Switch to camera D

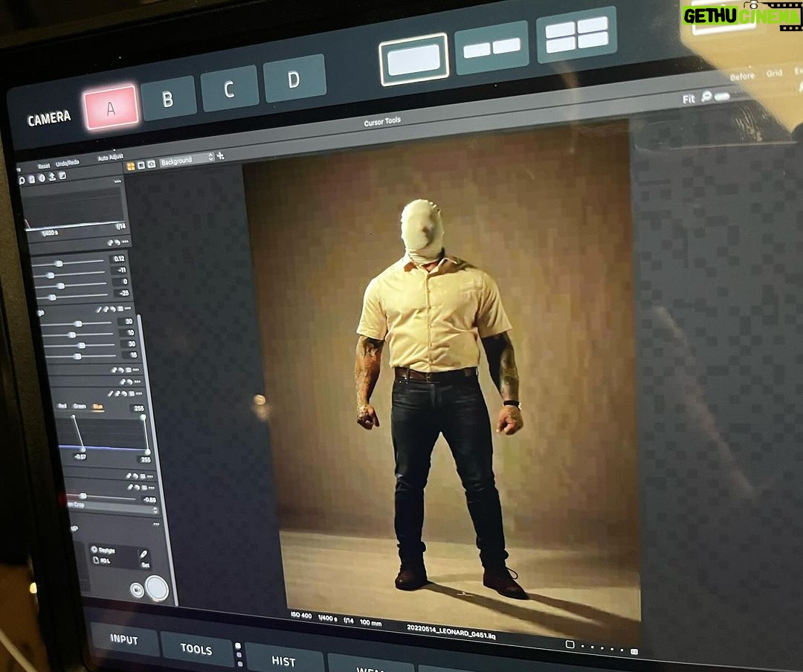(294, 78)
